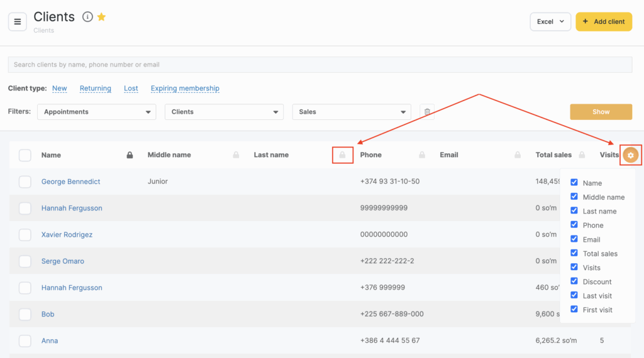Select the George Bennedict row checkbox
Image resolution: width=644 pixels, height=358 pixels.
tap(25, 182)
